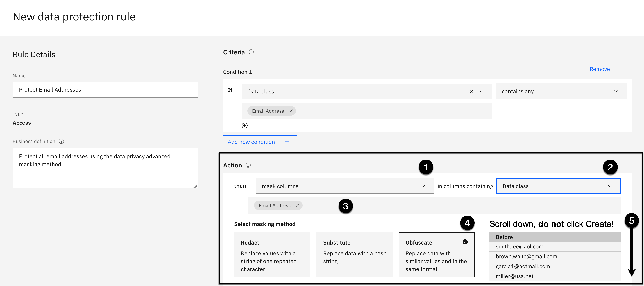The height and width of the screenshot is (286, 644).
Task: Select the Substitute masking method
Action: pos(354,255)
